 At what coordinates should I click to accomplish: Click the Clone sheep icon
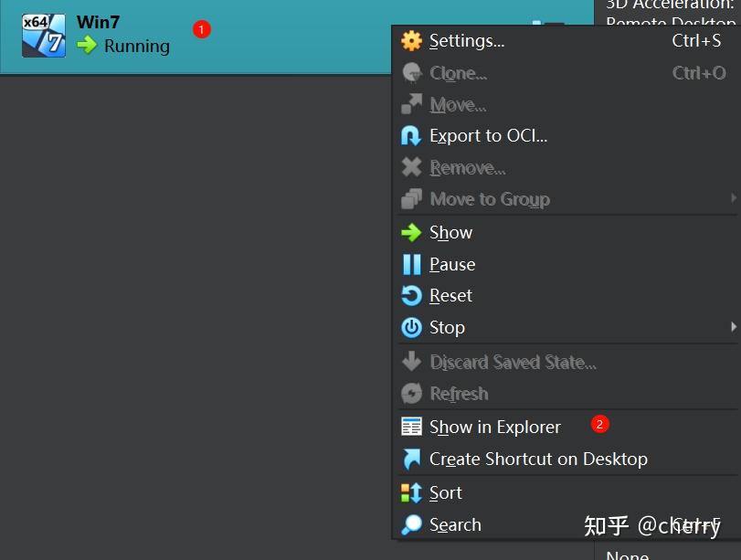[x=411, y=73]
